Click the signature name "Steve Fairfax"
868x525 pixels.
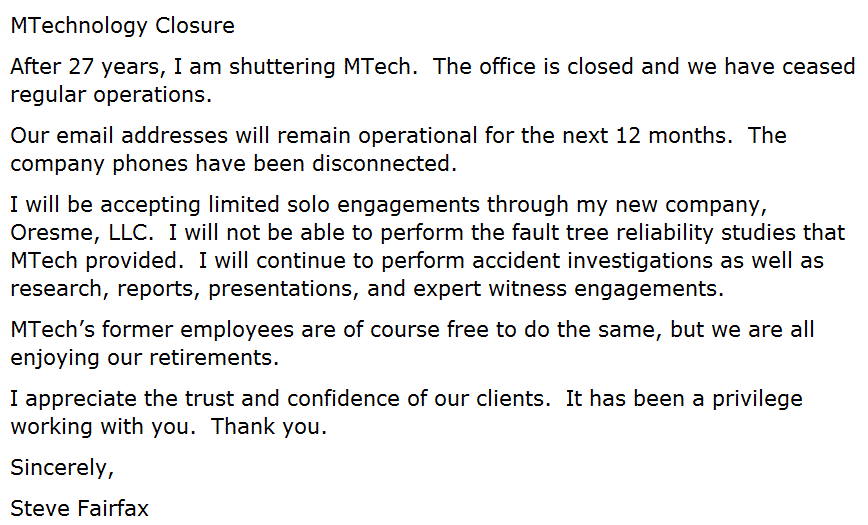pyautogui.click(x=80, y=508)
